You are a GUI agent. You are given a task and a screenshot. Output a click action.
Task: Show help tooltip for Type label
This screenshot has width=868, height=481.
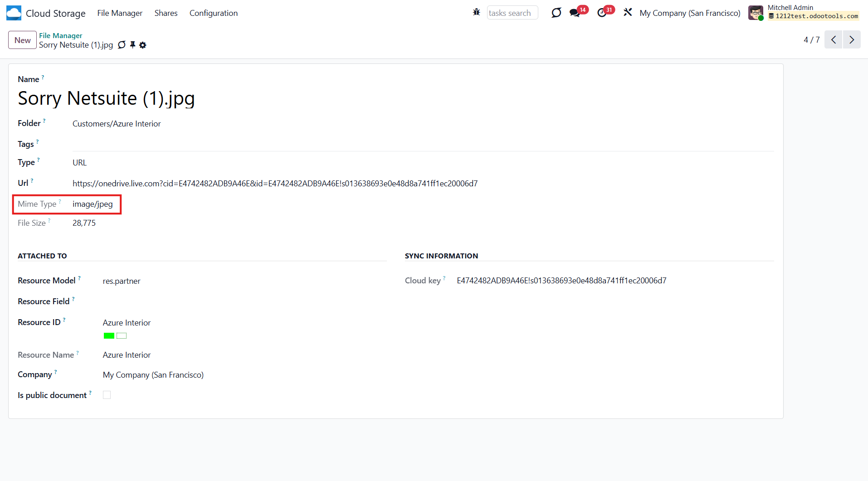[x=38, y=160]
